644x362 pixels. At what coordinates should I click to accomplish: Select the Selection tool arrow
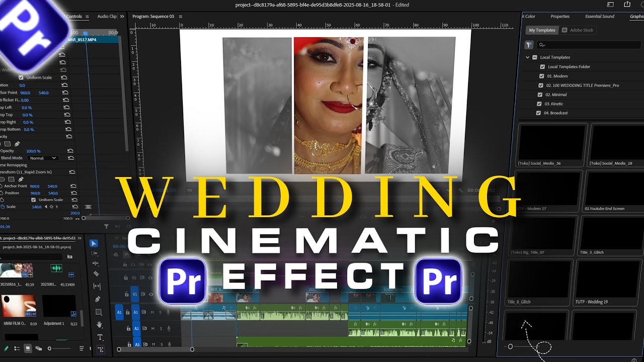click(x=94, y=243)
